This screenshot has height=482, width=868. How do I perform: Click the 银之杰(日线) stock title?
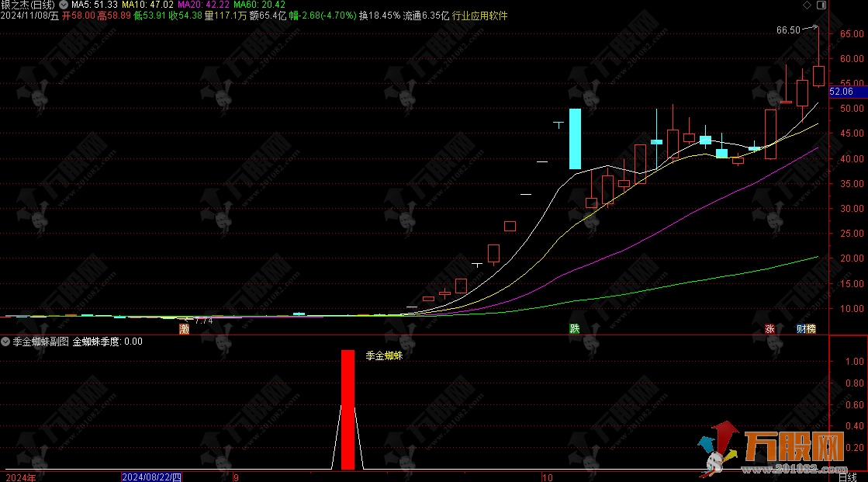(x=28, y=5)
